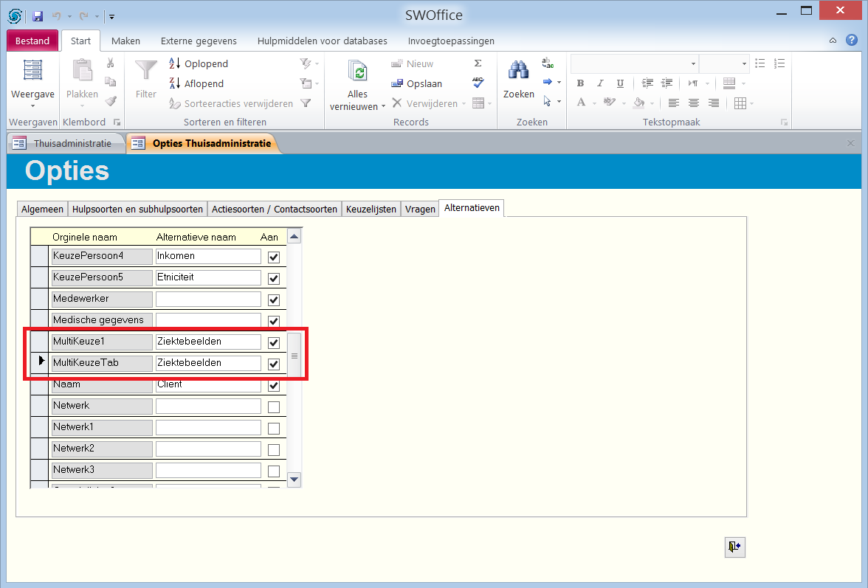Viewport: 868px width, 588px height.
Task: Click the Verwijderen record button
Action: tap(424, 103)
